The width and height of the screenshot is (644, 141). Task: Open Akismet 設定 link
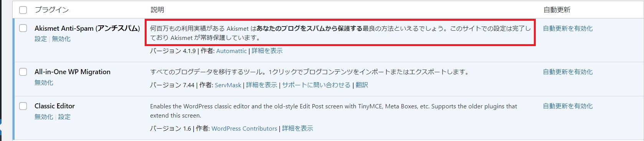[41, 39]
